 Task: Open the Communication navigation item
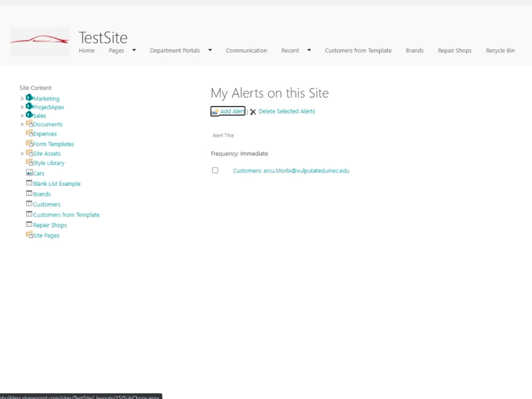[246, 50]
